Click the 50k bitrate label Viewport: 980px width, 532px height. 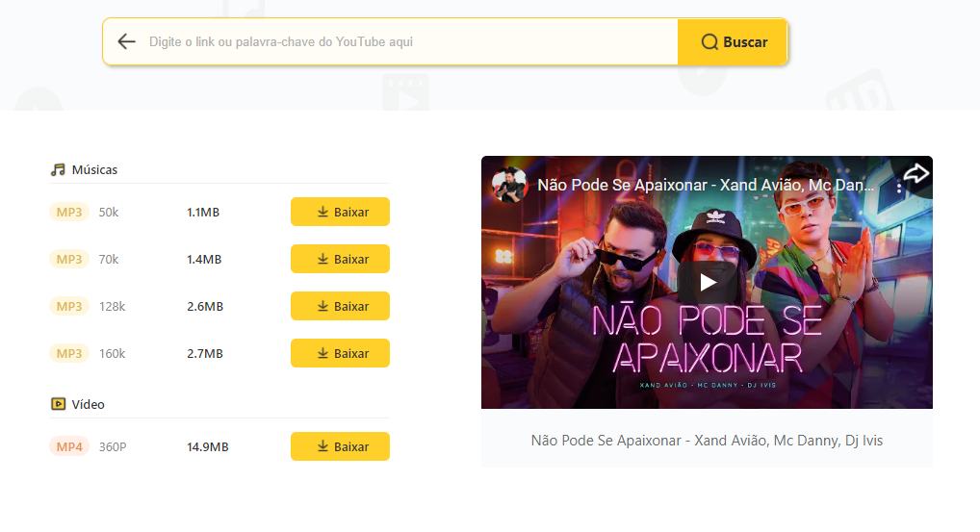click(x=109, y=213)
